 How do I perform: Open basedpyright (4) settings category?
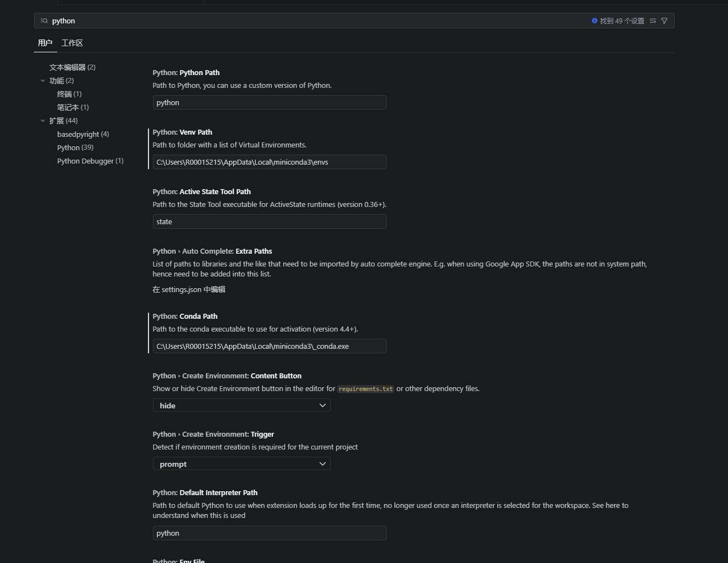click(x=83, y=134)
